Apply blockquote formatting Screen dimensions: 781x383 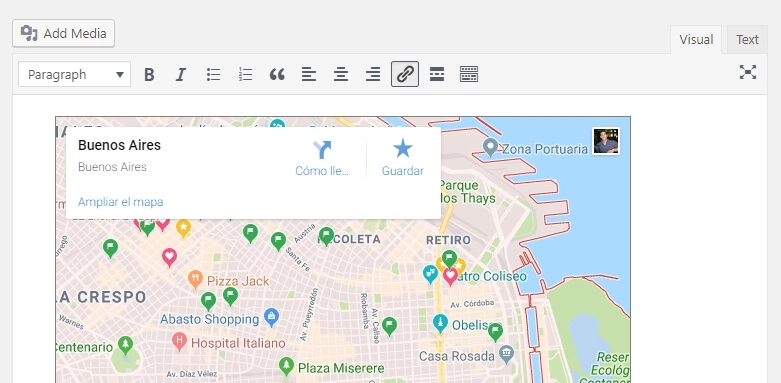pos(277,75)
